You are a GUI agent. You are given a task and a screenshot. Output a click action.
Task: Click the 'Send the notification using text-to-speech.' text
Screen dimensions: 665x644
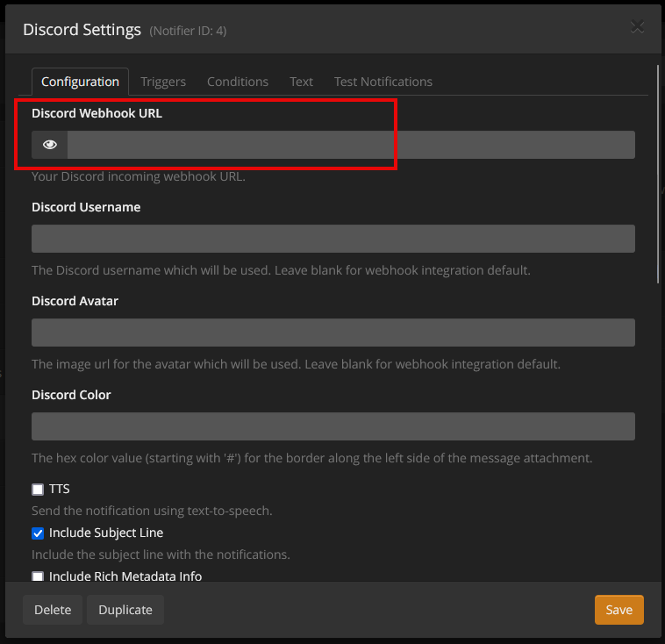tap(152, 511)
